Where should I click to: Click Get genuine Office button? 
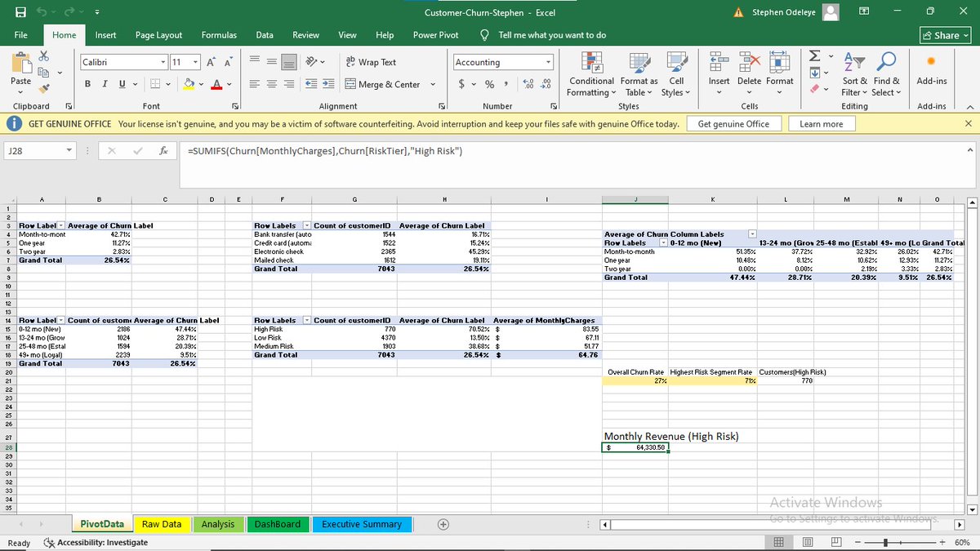[x=733, y=123]
